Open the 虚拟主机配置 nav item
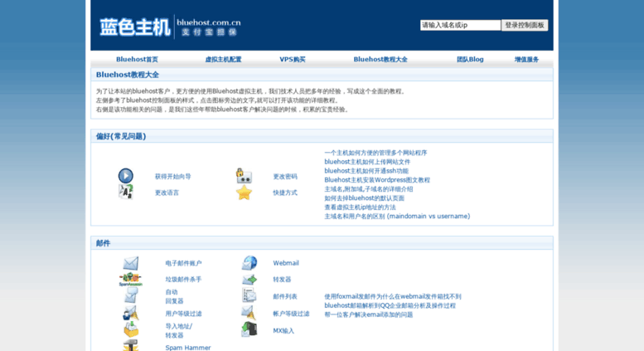The image size is (644, 351). click(223, 59)
